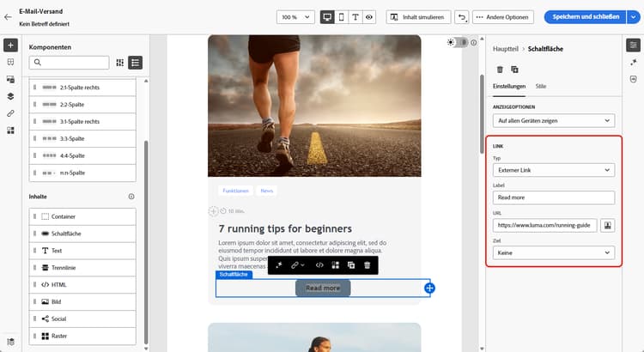Select the 3:3-Spalte component
This screenshot has width=644, height=352.
click(82, 139)
